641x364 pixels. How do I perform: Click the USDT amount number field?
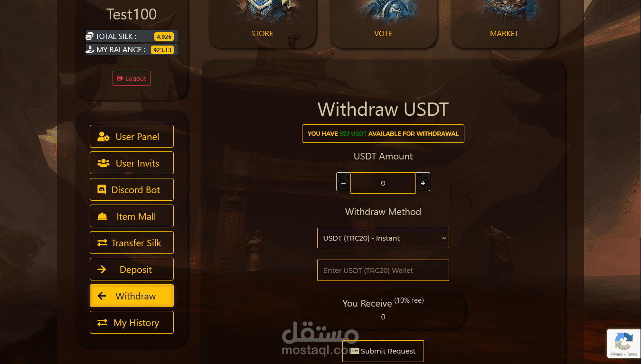(x=383, y=183)
